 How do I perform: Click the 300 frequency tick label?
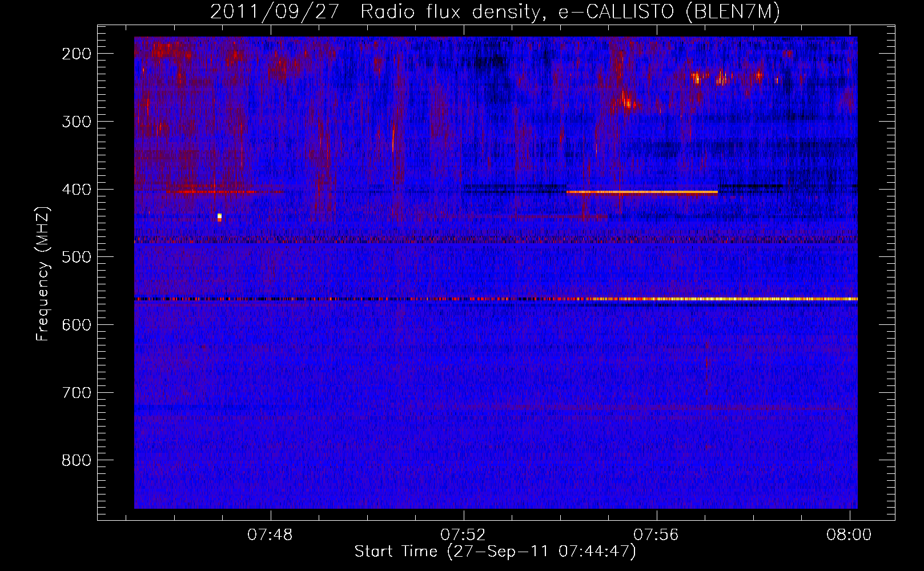pyautogui.click(x=76, y=122)
